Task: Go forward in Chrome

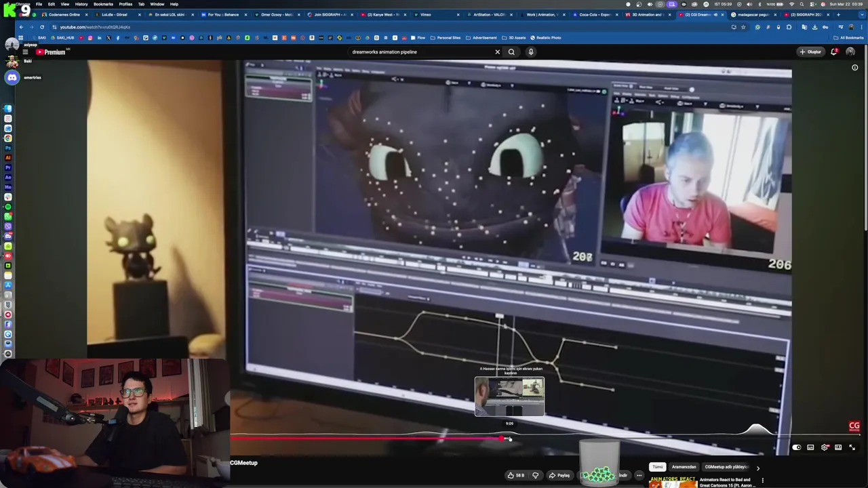Action: click(31, 27)
